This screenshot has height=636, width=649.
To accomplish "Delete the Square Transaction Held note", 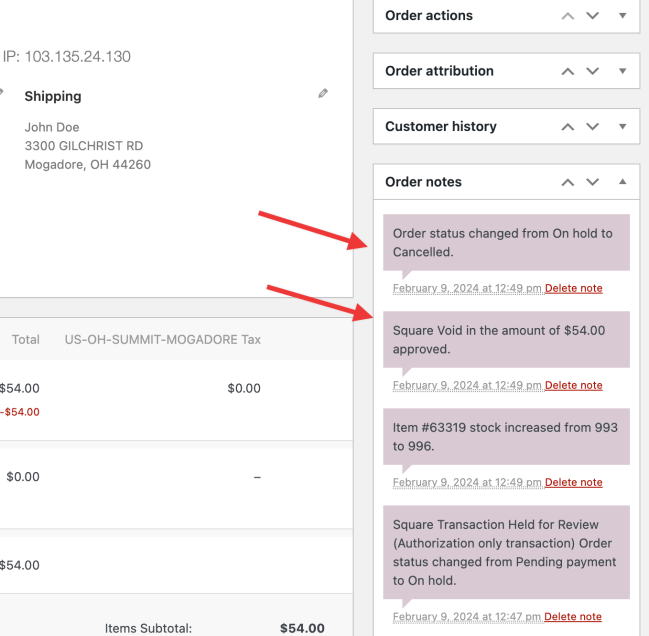I will pyautogui.click(x=573, y=618).
